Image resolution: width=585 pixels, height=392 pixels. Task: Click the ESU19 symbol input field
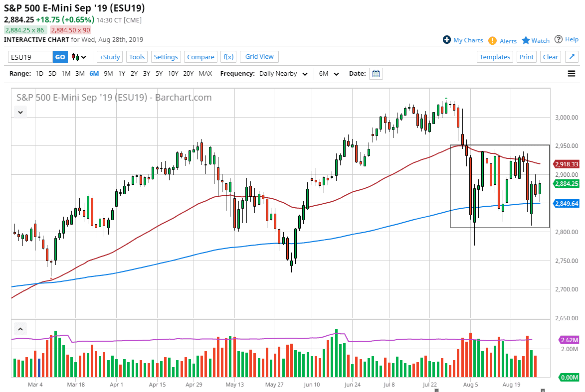coord(30,57)
